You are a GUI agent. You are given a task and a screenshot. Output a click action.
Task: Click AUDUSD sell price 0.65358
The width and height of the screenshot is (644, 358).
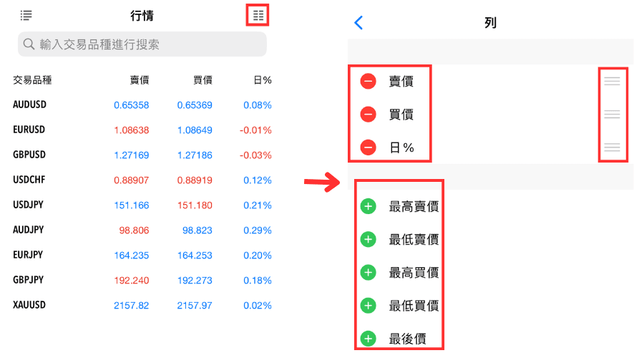pyautogui.click(x=132, y=105)
